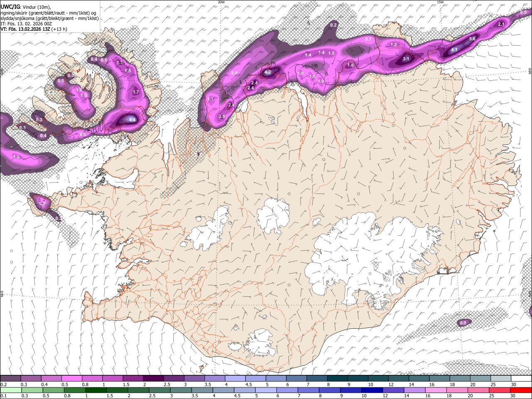The width and height of the screenshot is (532, 399).
Task: Select the darkest green 1 swatch in lower legend
Action: pyautogui.click(x=96, y=390)
